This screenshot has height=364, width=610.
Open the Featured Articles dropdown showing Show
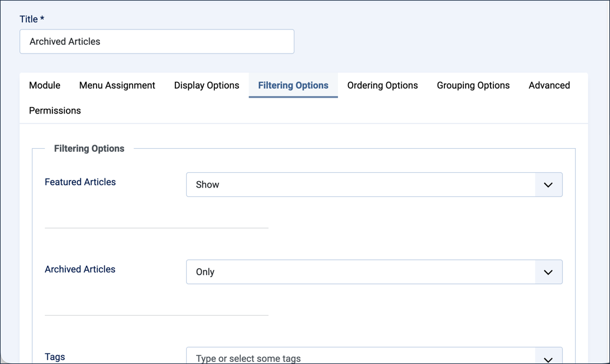[x=374, y=185]
